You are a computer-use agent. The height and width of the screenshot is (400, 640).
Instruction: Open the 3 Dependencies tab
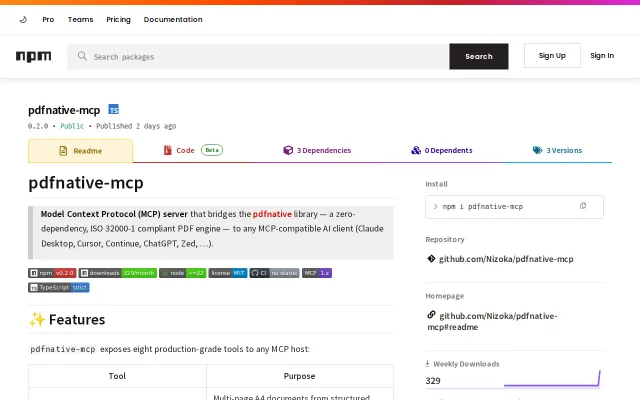pos(317,150)
